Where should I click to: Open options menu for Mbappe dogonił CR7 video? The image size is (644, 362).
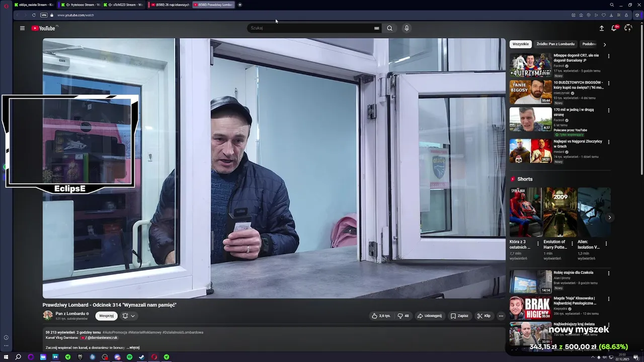(x=608, y=56)
